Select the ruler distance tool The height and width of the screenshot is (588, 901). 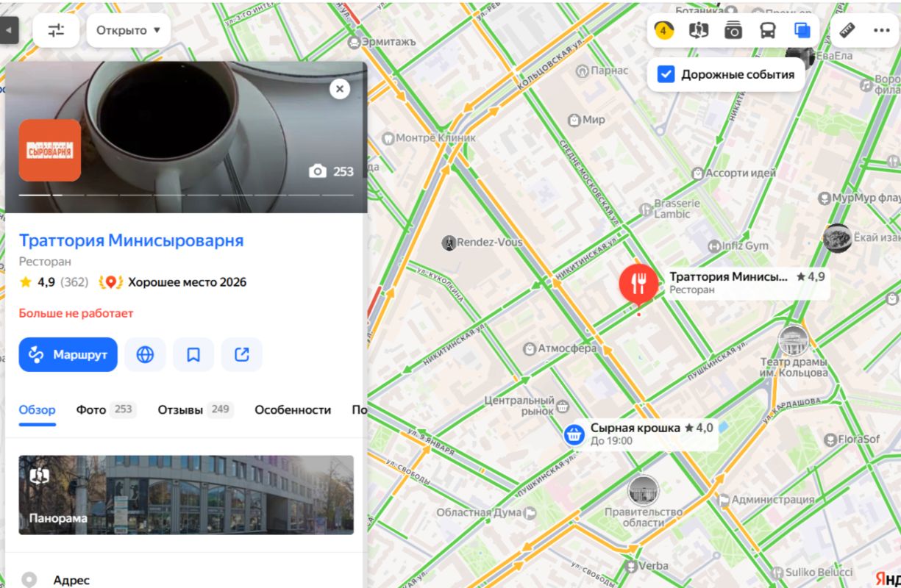[848, 31]
